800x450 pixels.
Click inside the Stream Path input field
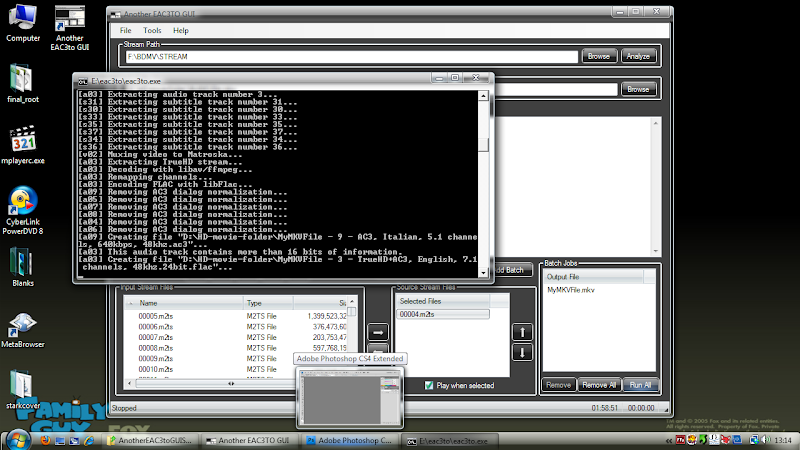click(x=350, y=57)
